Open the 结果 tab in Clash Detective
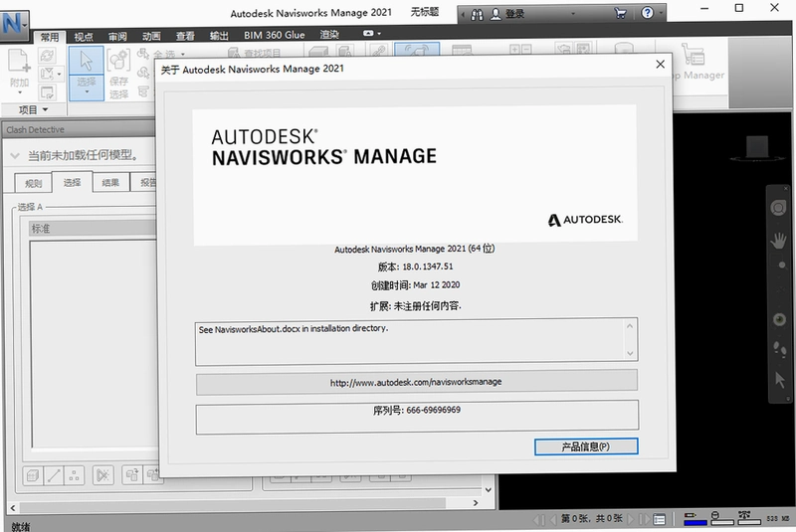Viewport: 796px width, 532px height. tap(110, 183)
